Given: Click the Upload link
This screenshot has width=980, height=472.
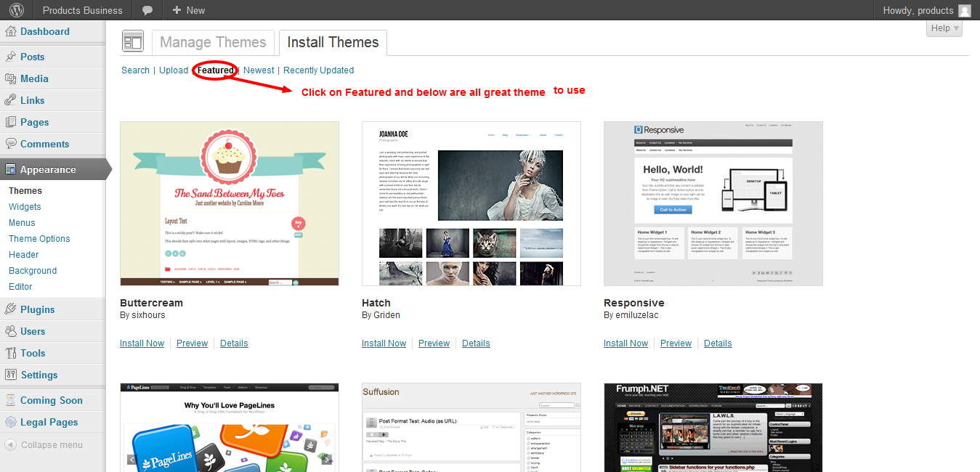Looking at the screenshot, I should click(174, 70).
